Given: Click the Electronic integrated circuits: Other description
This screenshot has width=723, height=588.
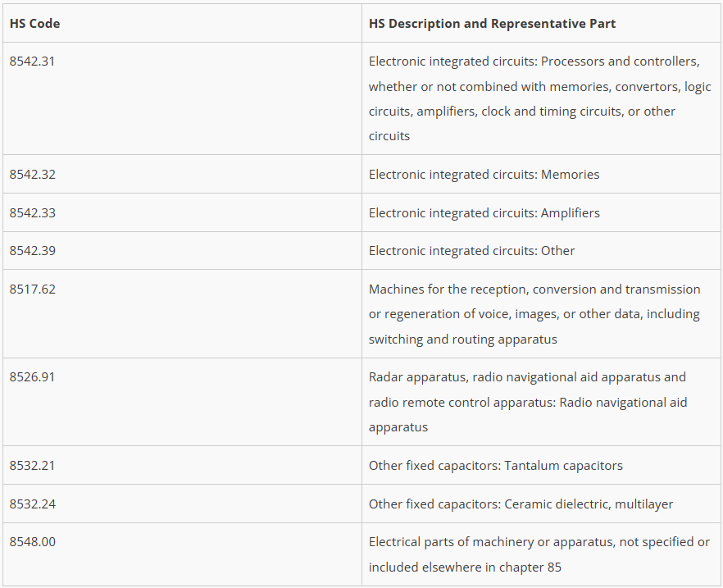Looking at the screenshot, I should point(471,251).
